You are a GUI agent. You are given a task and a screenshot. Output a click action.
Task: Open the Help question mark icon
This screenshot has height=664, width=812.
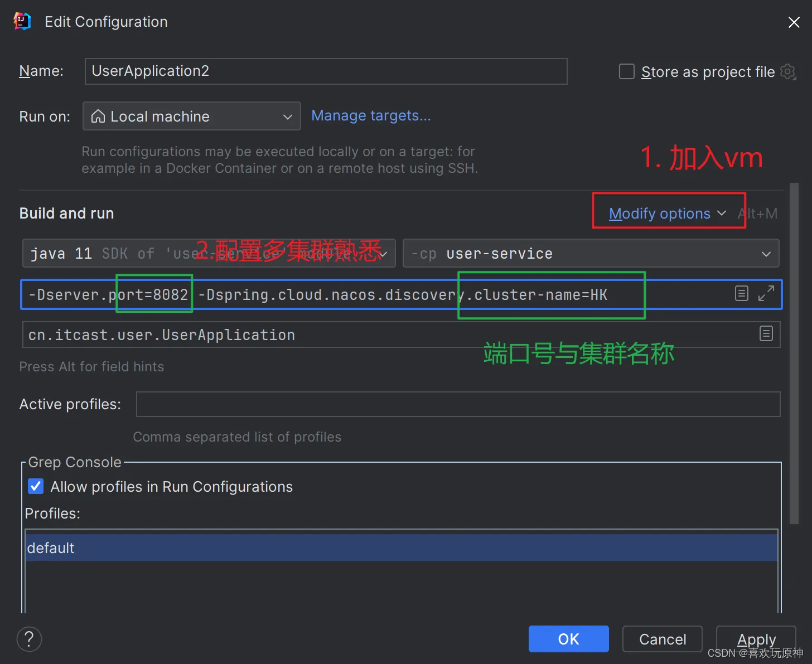tap(28, 639)
